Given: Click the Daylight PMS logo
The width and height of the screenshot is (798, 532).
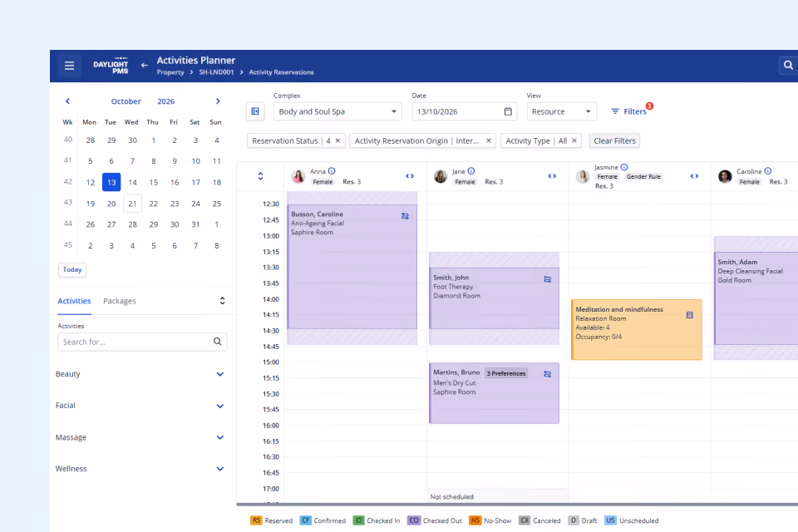Looking at the screenshot, I should (111, 66).
